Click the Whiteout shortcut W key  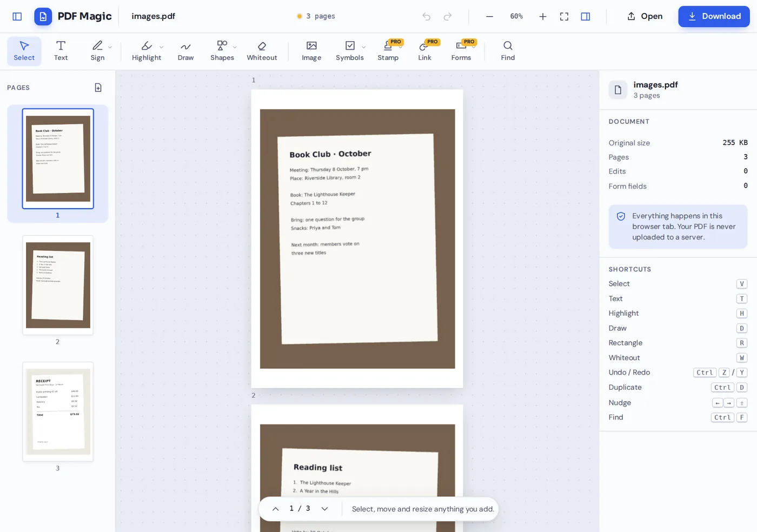pyautogui.click(x=742, y=358)
